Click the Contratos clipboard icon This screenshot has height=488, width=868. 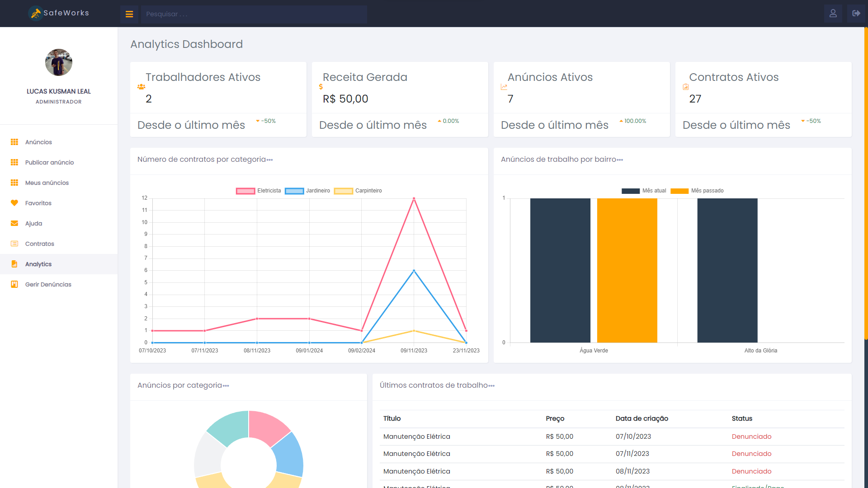click(x=14, y=243)
